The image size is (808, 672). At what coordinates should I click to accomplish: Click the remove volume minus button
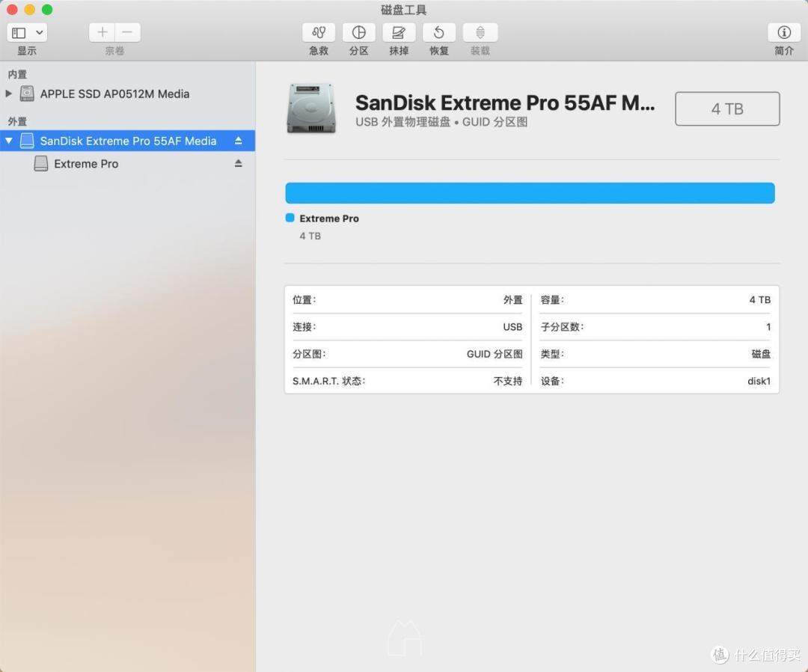127,32
